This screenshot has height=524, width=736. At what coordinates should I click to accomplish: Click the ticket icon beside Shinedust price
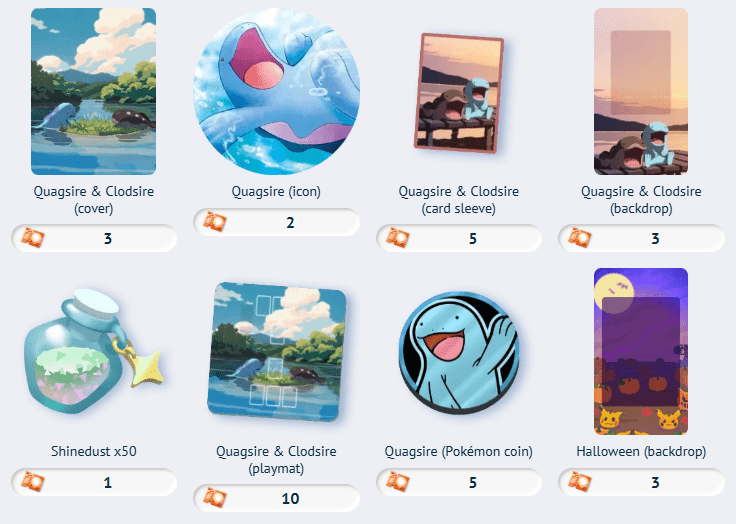click(x=32, y=482)
